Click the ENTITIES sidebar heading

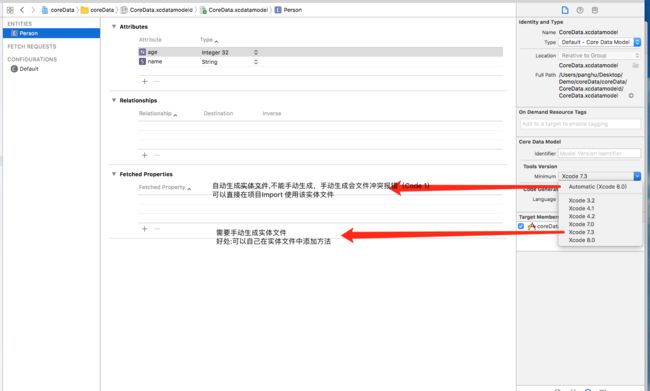[x=19, y=24]
